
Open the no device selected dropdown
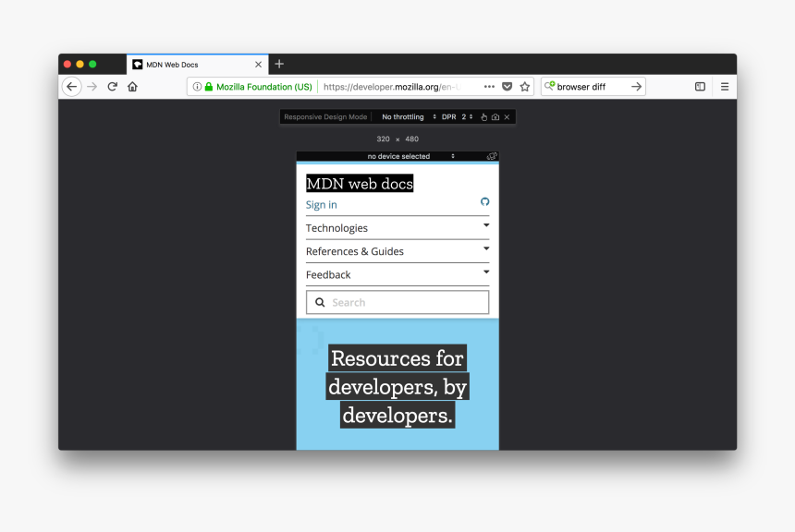(x=410, y=156)
